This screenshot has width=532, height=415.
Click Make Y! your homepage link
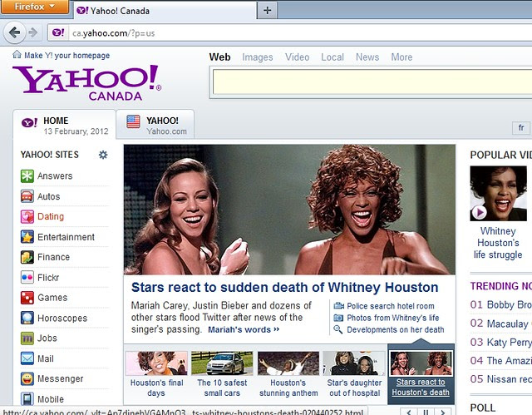tap(66, 56)
